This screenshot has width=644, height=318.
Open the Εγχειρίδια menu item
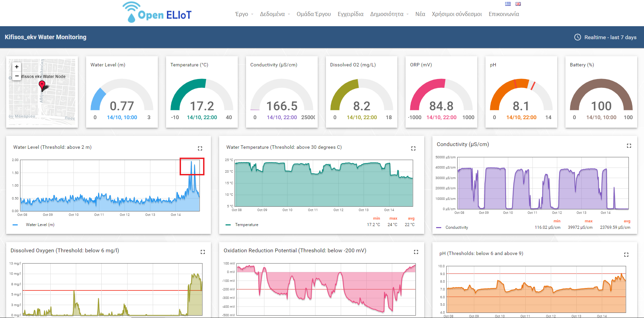(350, 14)
